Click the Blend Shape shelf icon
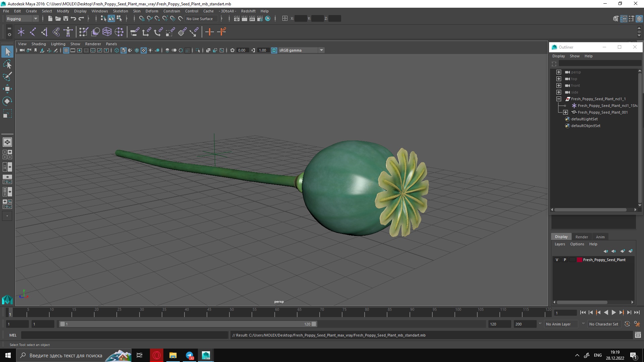 pyautogui.click(x=95, y=32)
